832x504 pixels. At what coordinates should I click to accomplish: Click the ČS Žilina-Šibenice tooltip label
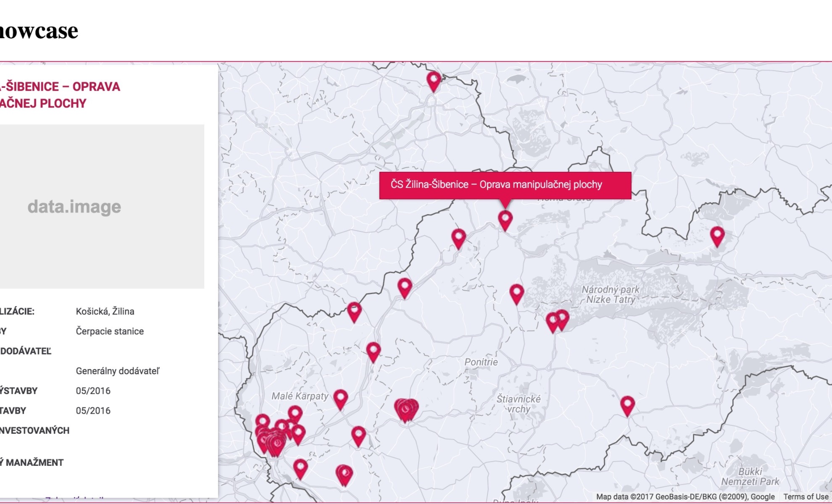tap(496, 185)
